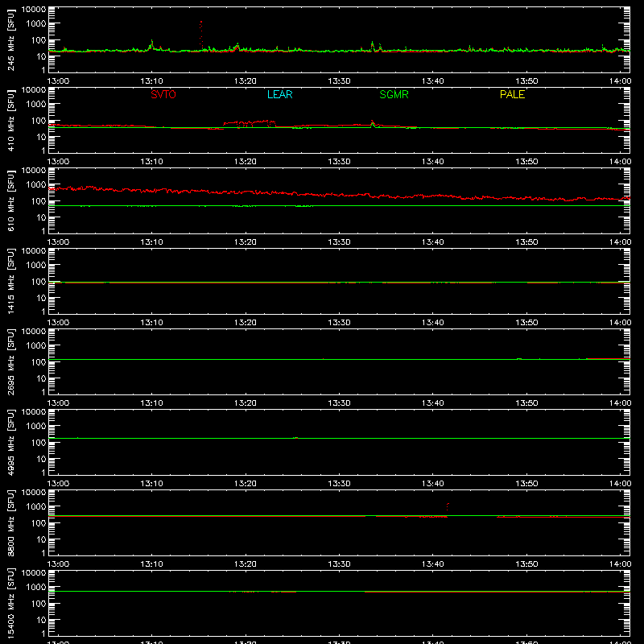Click the 13:40 tick label under 4995 MHz plot

point(433,484)
